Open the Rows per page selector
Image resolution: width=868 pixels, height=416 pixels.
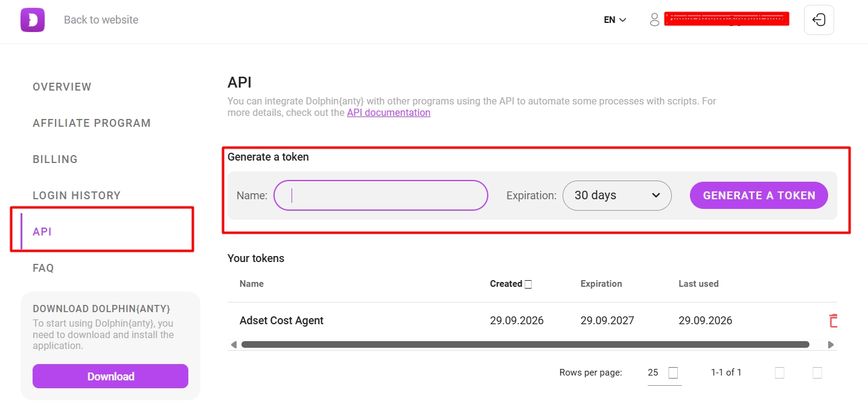click(x=665, y=373)
